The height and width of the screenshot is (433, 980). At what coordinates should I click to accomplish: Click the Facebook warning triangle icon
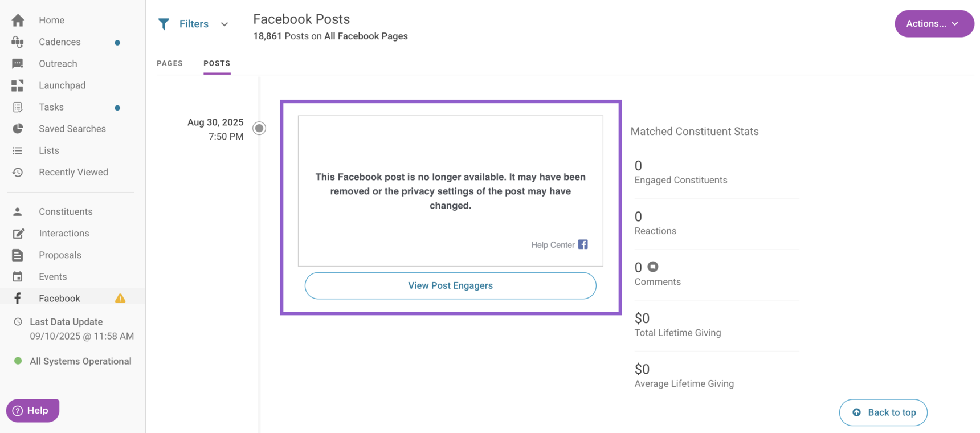[x=120, y=299]
